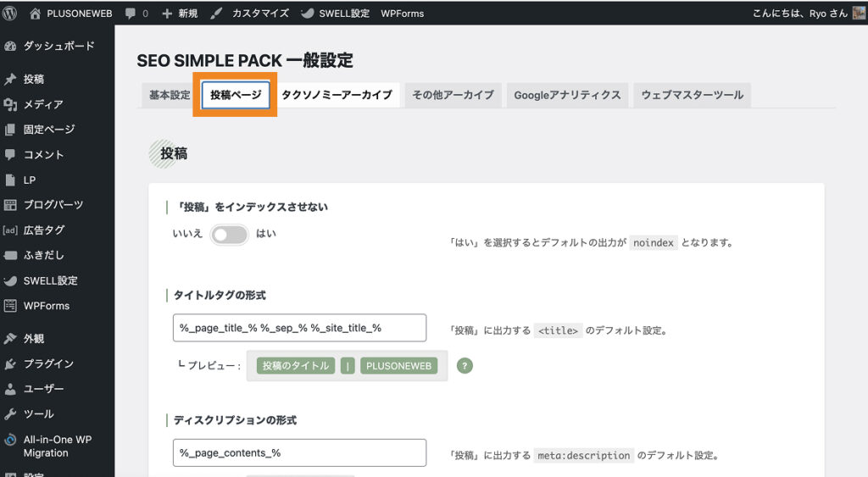This screenshot has width=868, height=477.
Task: Open the ウェブマスターツール tab
Action: click(x=692, y=95)
